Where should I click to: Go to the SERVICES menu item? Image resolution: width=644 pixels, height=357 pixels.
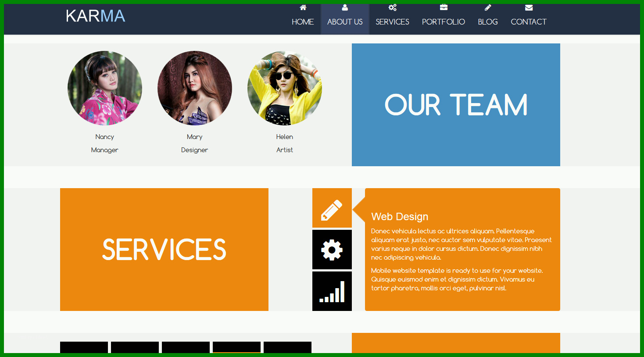pos(392,22)
